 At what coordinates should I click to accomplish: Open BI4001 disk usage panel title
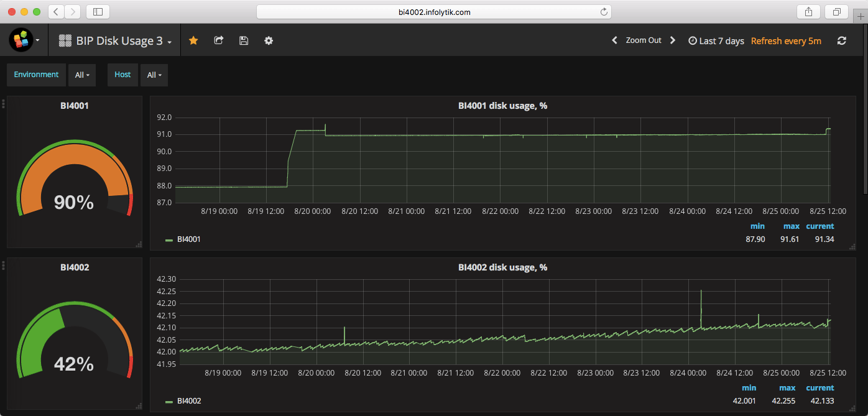click(502, 106)
